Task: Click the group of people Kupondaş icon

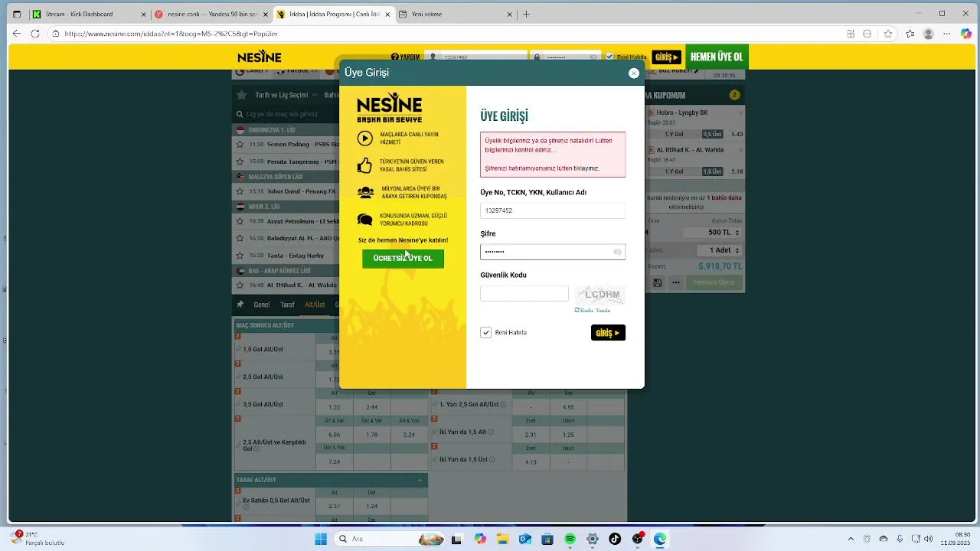Action: coord(365,193)
